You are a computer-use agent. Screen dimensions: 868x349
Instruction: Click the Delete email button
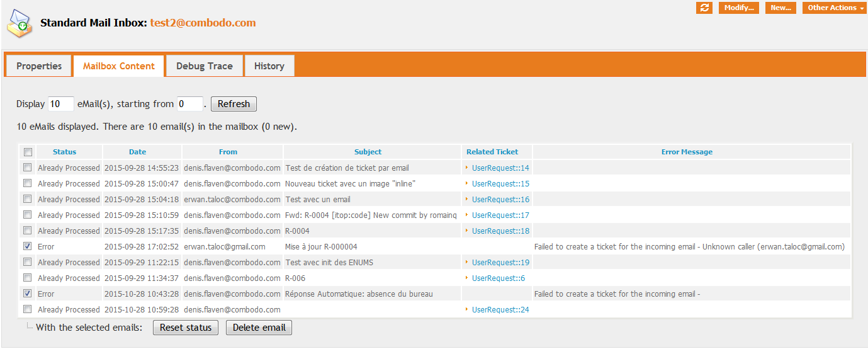(x=259, y=328)
